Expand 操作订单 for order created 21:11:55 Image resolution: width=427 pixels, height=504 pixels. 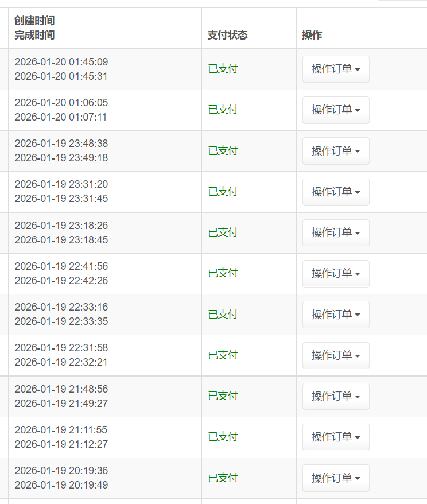(x=336, y=437)
